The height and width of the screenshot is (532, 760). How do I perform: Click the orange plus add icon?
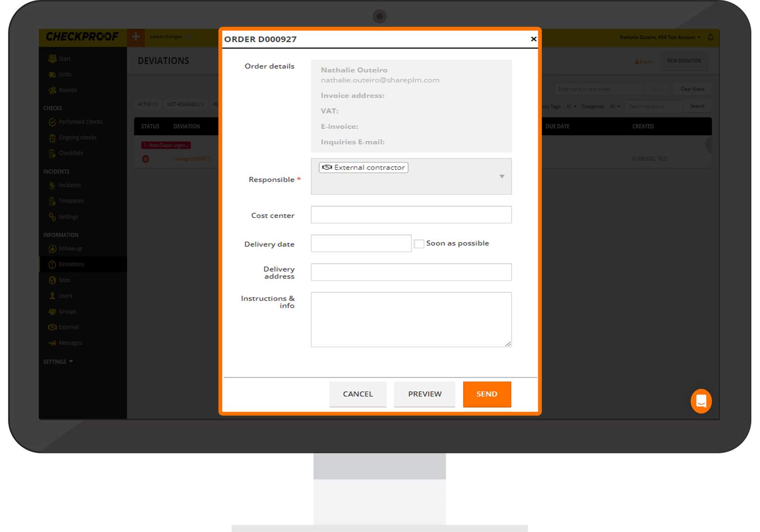[x=136, y=37]
